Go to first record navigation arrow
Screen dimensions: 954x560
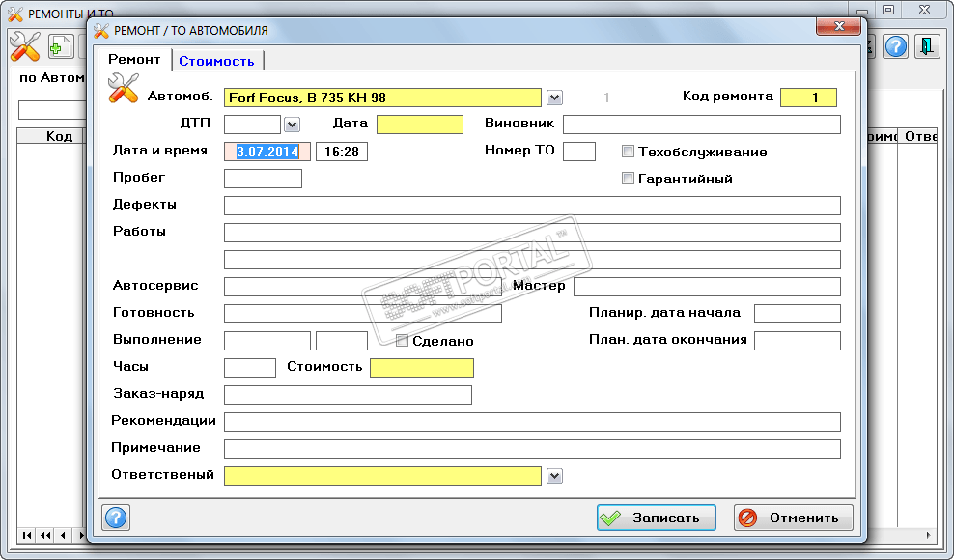pyautogui.click(x=27, y=535)
